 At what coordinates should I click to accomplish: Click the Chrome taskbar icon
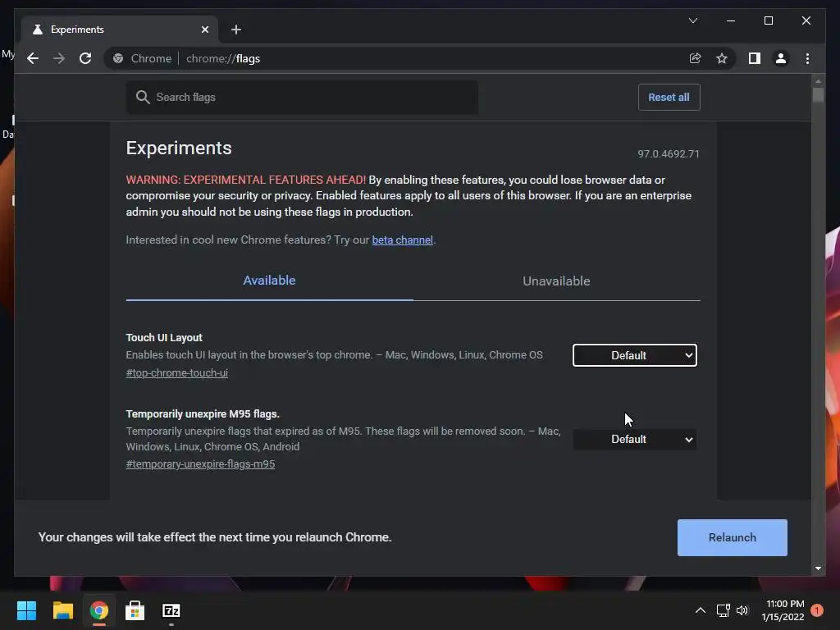[x=99, y=610]
